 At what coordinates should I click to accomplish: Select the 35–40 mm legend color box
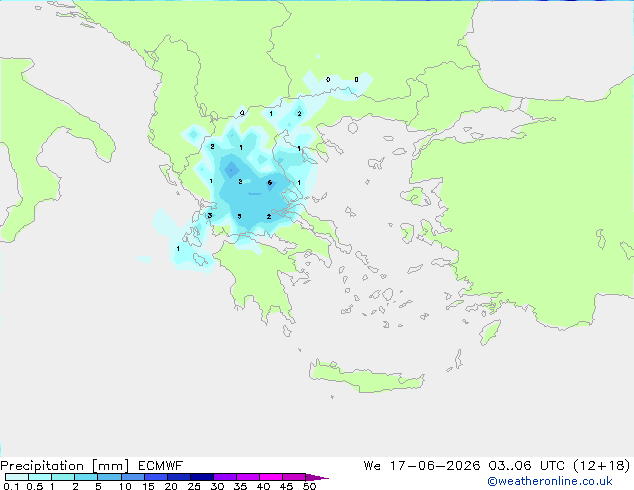click(247, 477)
